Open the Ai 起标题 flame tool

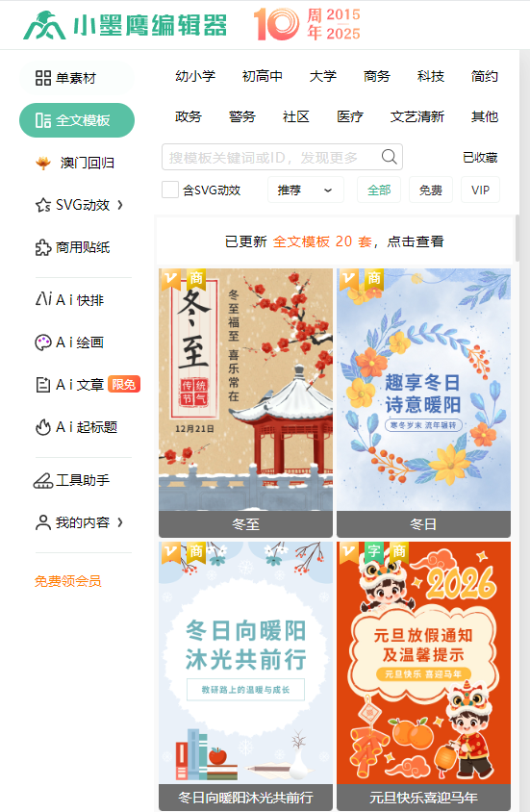pyautogui.click(x=77, y=427)
